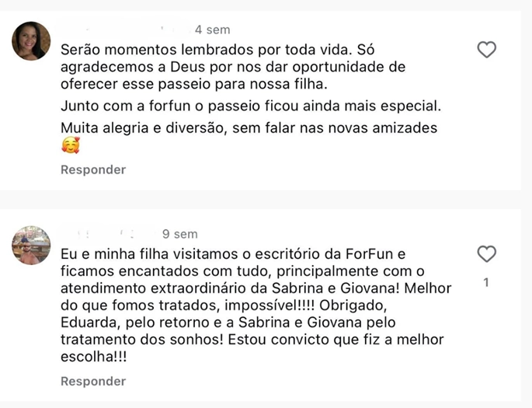The height and width of the screenshot is (408, 532).
Task: Open the avatar of the 9 sem commenter
Action: tap(32, 246)
